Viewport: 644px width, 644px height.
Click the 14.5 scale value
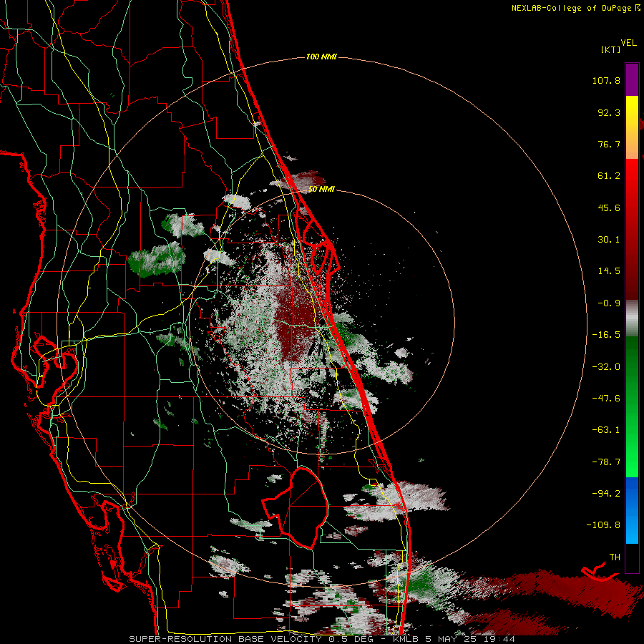[x=609, y=271]
